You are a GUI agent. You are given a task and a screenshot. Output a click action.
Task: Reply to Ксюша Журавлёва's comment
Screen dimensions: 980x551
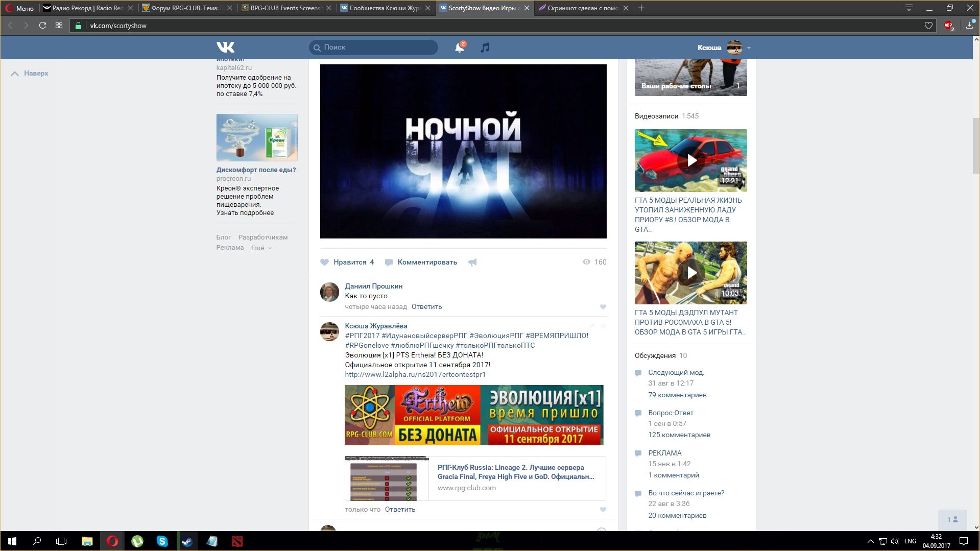coord(400,509)
